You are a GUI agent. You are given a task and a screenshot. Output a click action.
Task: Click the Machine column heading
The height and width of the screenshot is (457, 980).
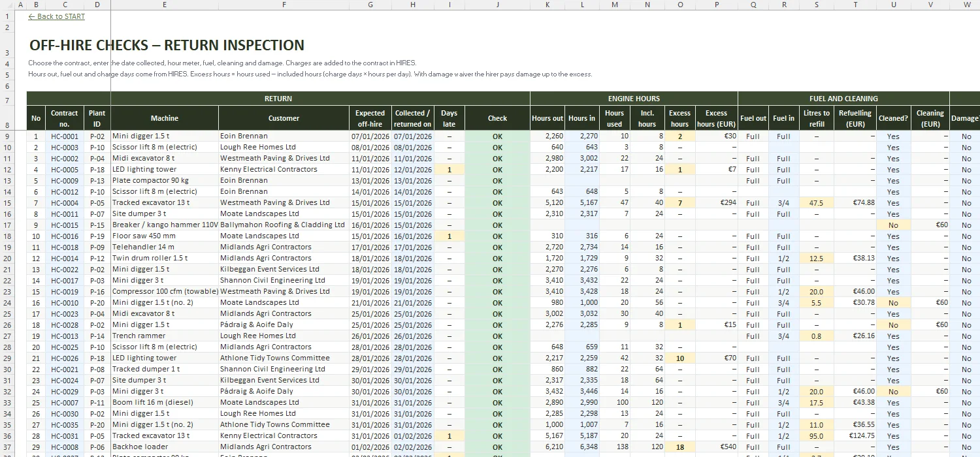click(x=165, y=118)
